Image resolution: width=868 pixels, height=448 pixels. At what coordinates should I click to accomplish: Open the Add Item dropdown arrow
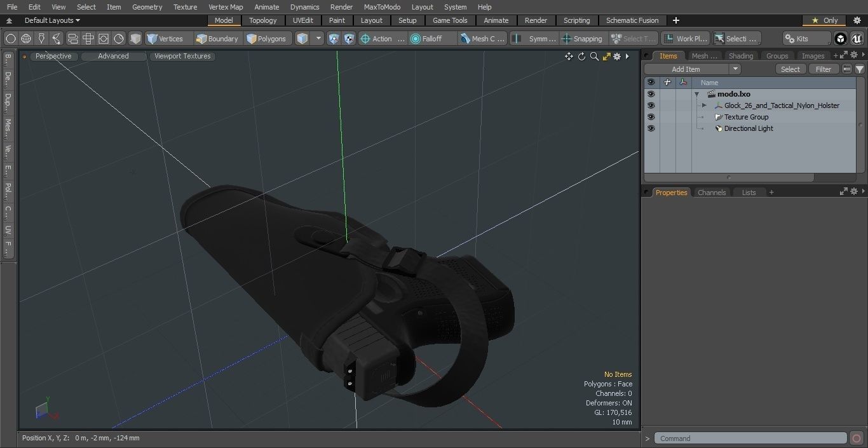coord(735,69)
